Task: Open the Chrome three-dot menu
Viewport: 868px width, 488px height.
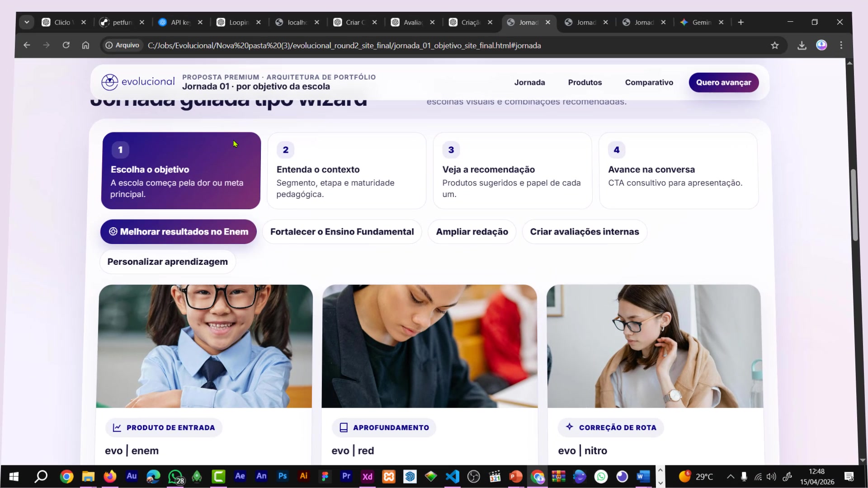Action: tap(841, 45)
